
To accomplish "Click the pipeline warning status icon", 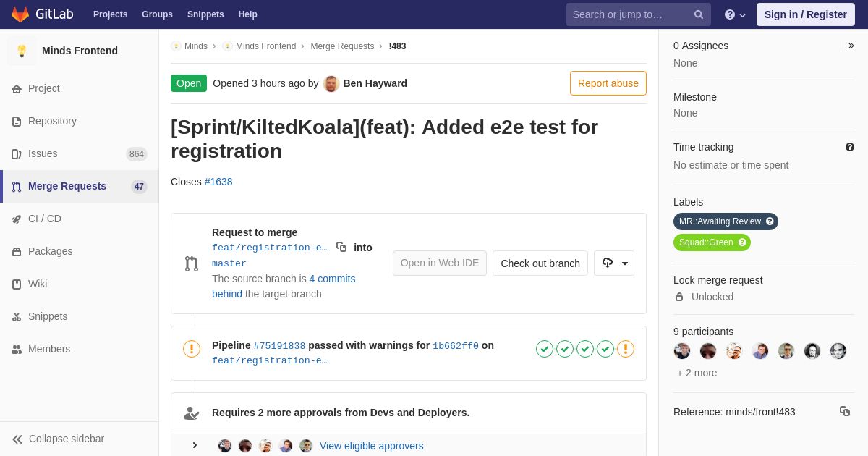I will (x=192, y=349).
